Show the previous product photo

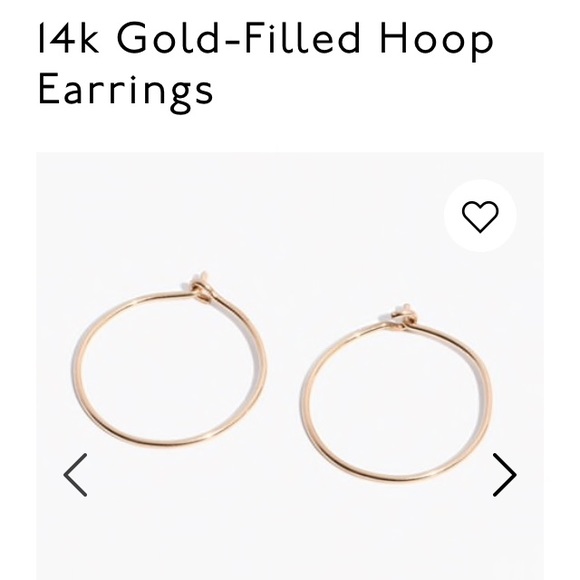[x=75, y=475]
